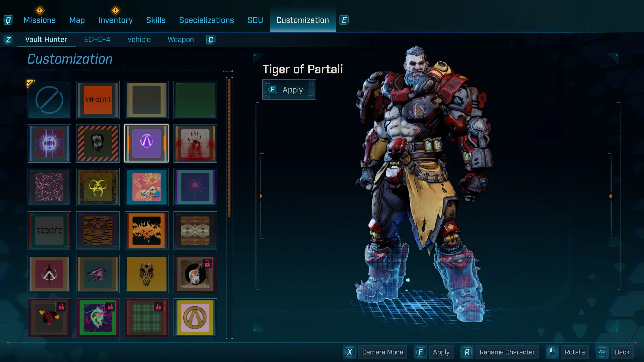Viewport: 644px width, 362px height.
Task: Pick the tribal diamond pattern skin tile
Action: [x=195, y=231]
